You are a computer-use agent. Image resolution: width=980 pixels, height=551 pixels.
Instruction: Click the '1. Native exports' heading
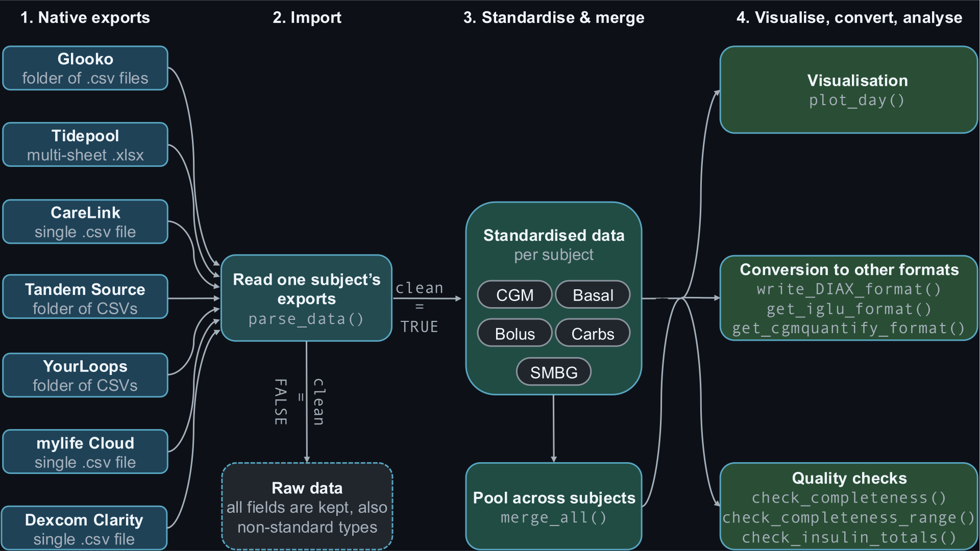85,18
